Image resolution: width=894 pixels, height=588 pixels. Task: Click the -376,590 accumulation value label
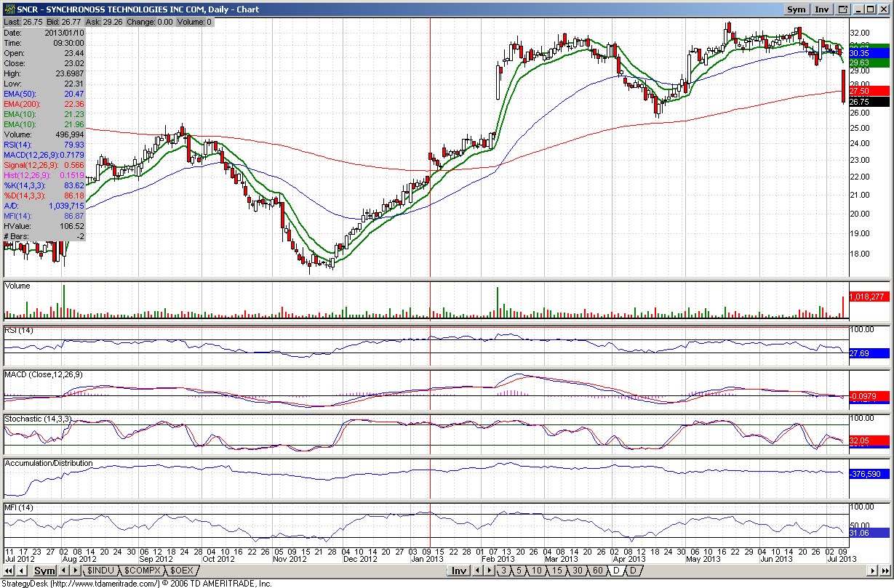click(869, 473)
